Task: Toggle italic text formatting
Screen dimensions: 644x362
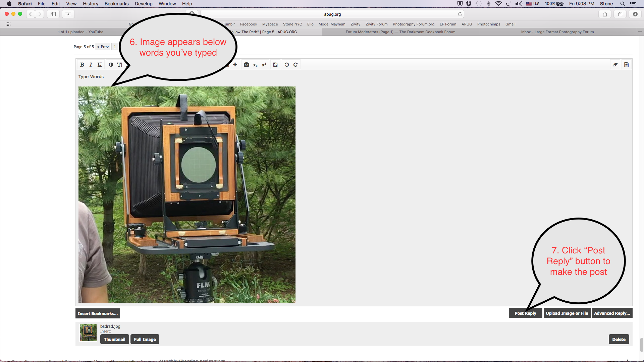Action: click(90, 64)
